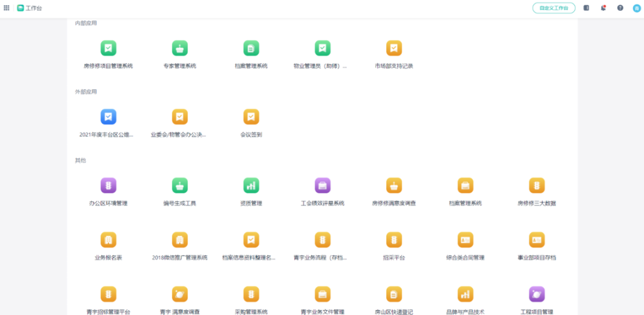Launch the 编号生成工具 app icon

tap(180, 185)
